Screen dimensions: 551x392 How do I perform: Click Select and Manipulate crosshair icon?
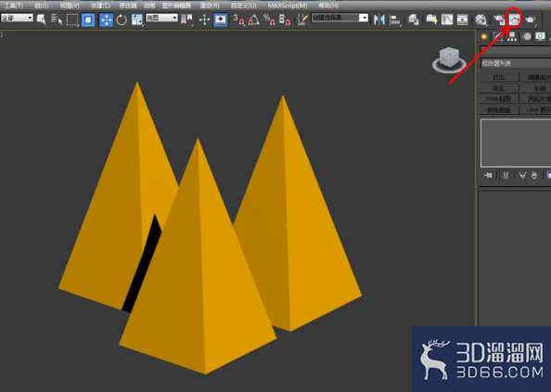pos(204,19)
